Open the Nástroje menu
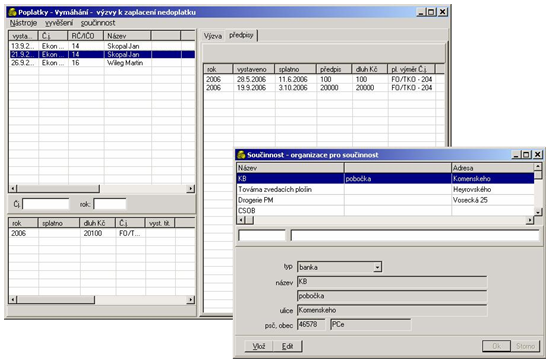This screenshot has width=549, height=362. 23,23
